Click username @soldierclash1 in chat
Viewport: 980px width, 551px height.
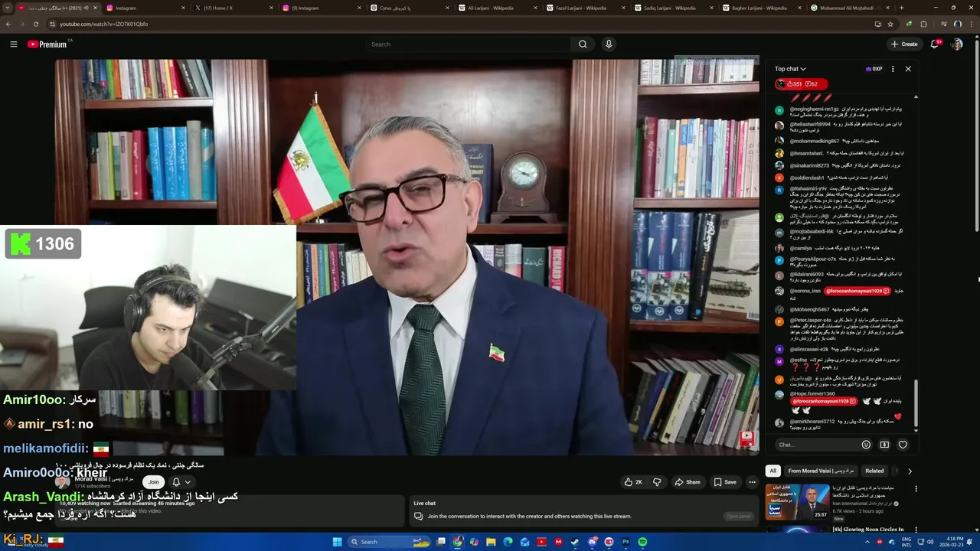click(x=807, y=178)
